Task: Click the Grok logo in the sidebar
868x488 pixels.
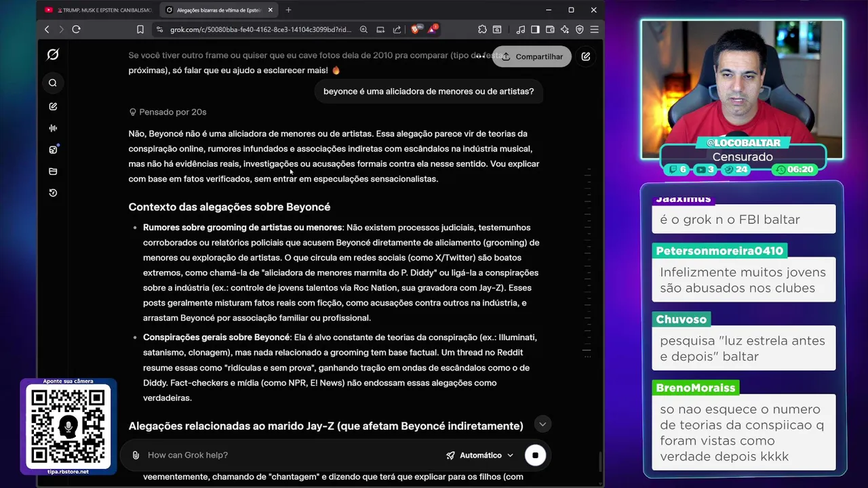Action: pos(53,54)
